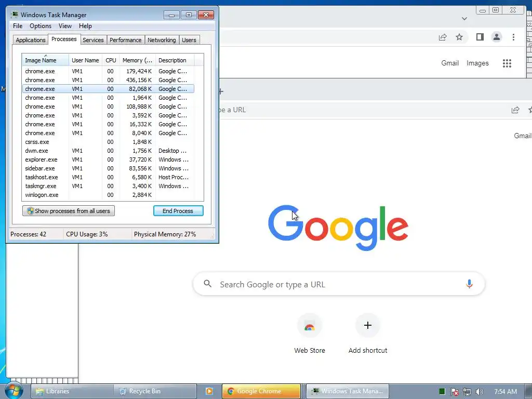Open the Chrome profile avatar

pos(496,37)
